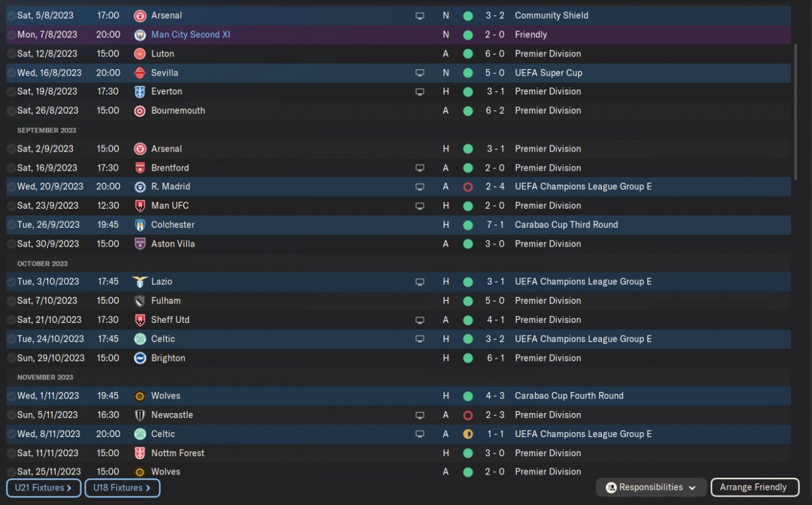Click the green win dot for Fulham
The width and height of the screenshot is (812, 505).
pos(468,301)
